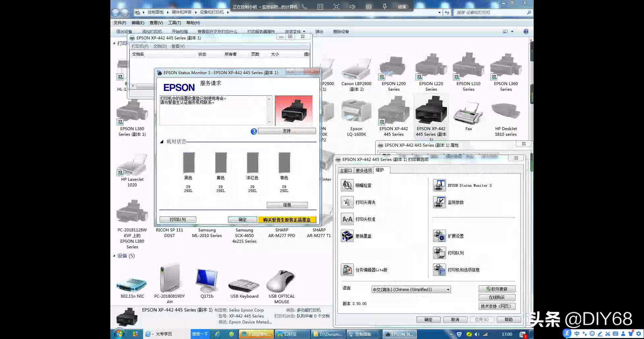
Task: Click the software update (软件更新) button
Action: [497, 289]
